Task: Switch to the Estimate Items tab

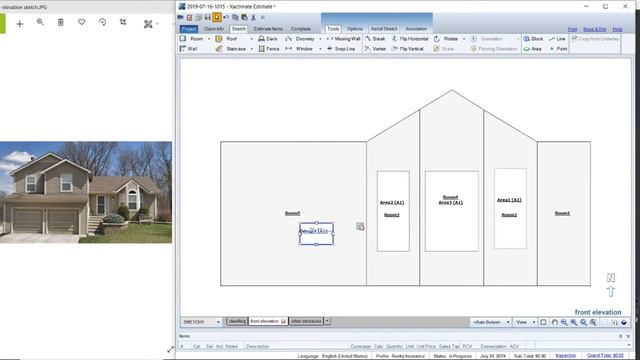Action: (268, 29)
